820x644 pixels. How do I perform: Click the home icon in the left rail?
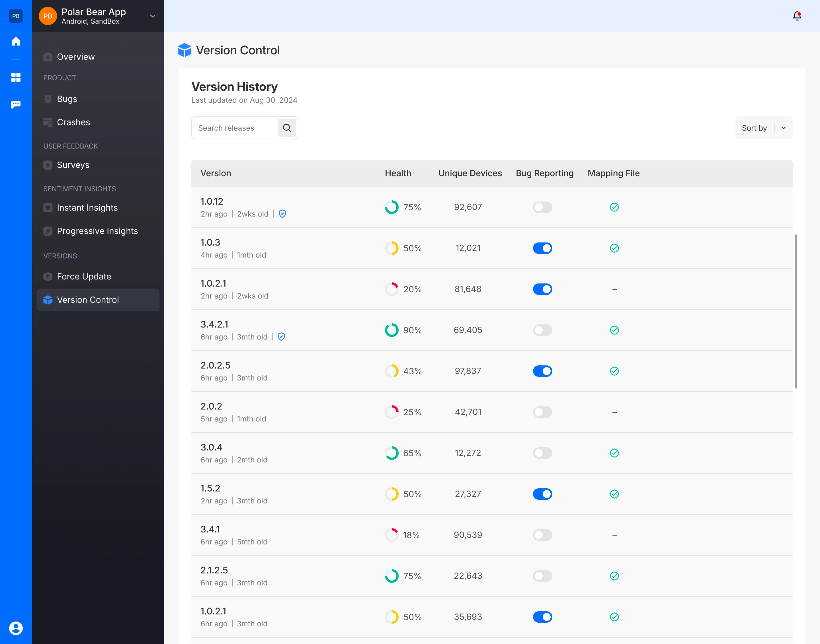(x=16, y=41)
